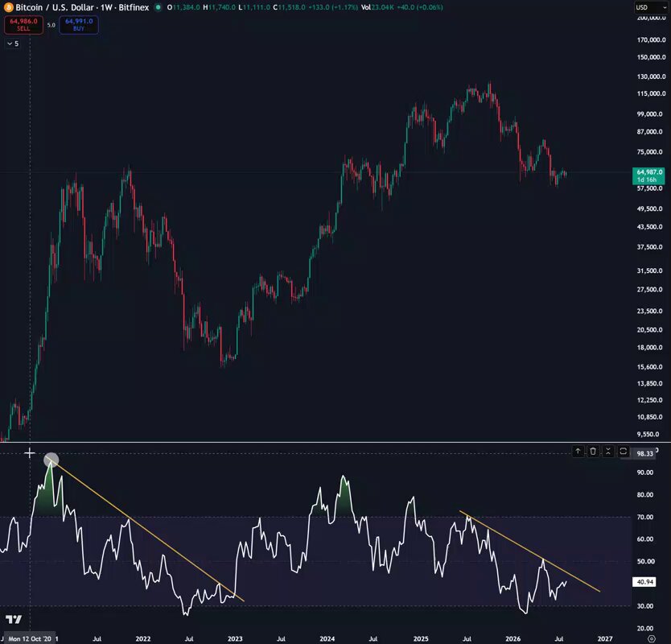Click the 2027 label on time axis
The width and height of the screenshot is (671, 644).
point(605,638)
